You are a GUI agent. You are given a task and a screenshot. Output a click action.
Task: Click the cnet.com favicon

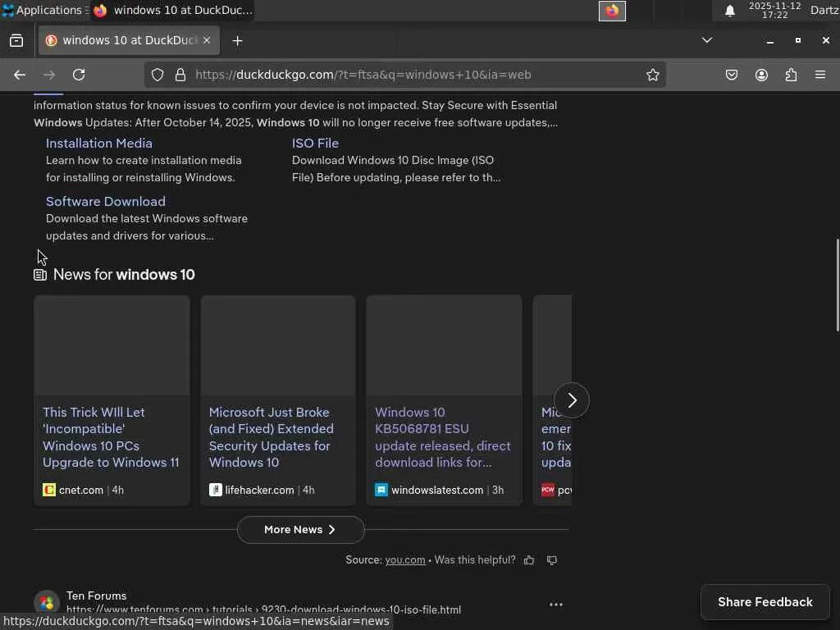pyautogui.click(x=48, y=490)
